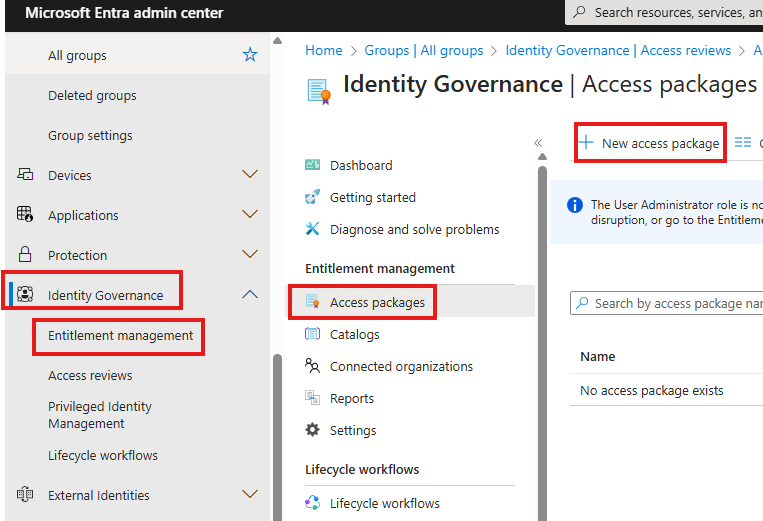
Task: Open Entitlement management in the sidebar
Action: 120,336
